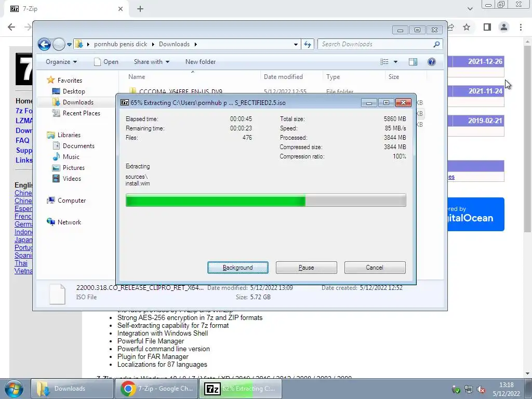Expand the view options dropdown arrow
Viewport: 532px width, 399px height.
click(x=395, y=62)
